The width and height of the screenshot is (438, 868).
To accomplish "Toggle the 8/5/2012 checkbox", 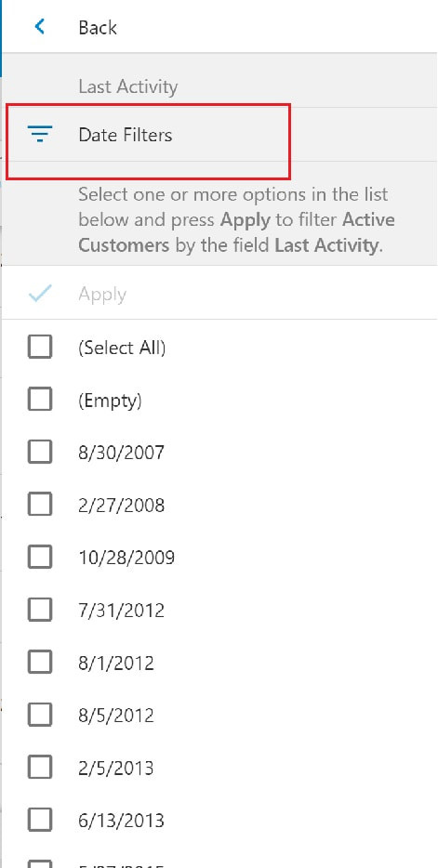I will click(x=40, y=715).
